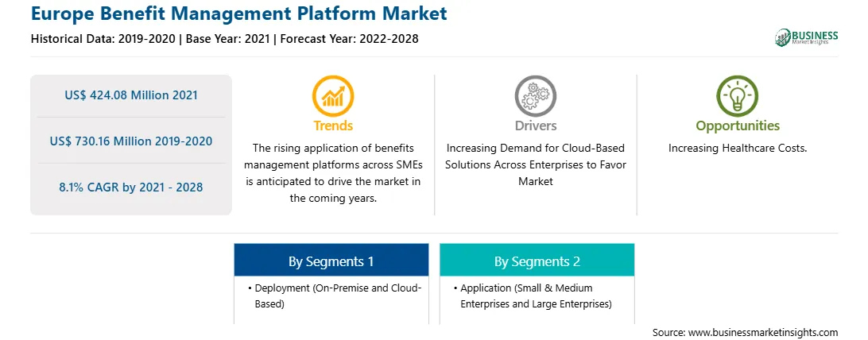Click the orange Trends chart icon
This screenshot has height=340, width=868.
(333, 95)
